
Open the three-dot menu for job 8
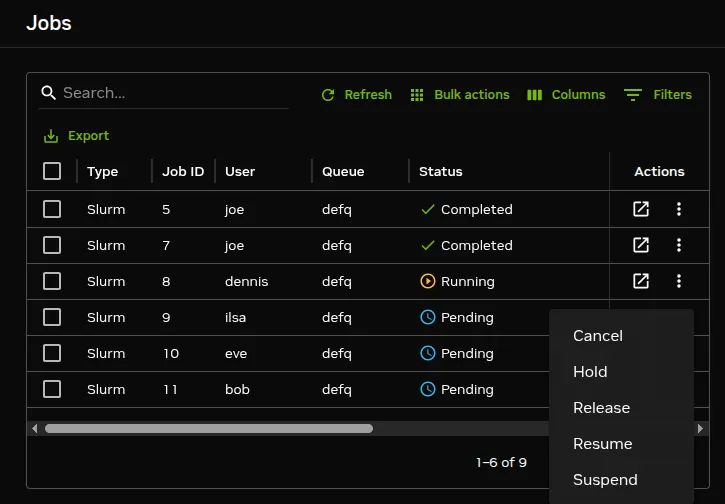click(x=679, y=281)
